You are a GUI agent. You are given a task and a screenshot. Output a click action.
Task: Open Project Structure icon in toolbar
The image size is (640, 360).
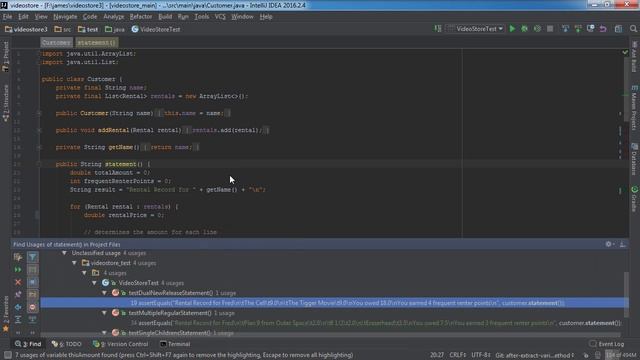click(618, 29)
